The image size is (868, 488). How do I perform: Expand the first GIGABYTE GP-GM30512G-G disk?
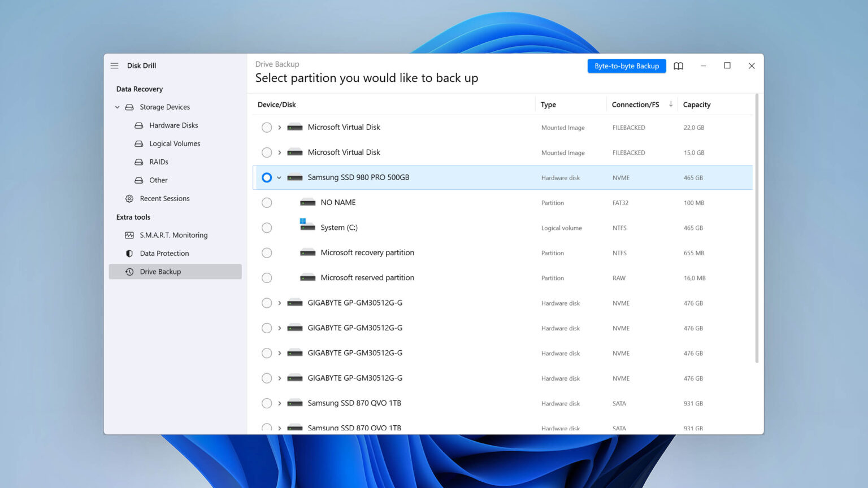[279, 303]
